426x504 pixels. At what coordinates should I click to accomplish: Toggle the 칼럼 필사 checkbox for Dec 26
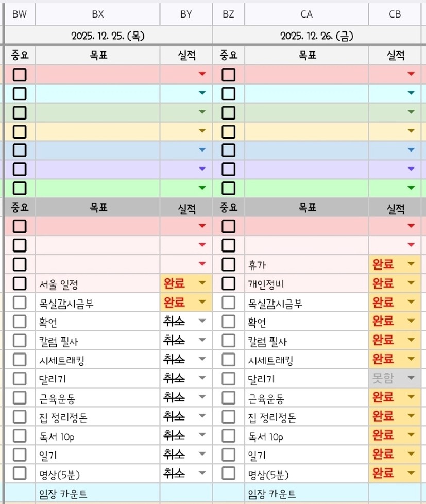click(x=228, y=340)
